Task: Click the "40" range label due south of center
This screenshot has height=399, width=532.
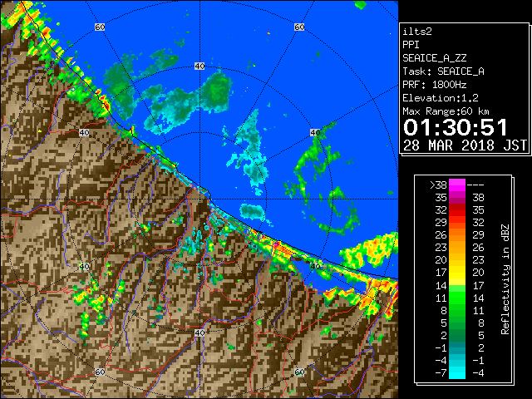Action: tap(199, 332)
